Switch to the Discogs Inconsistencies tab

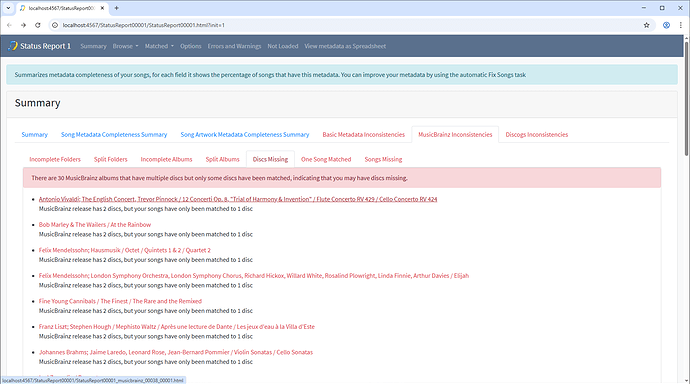coord(536,135)
